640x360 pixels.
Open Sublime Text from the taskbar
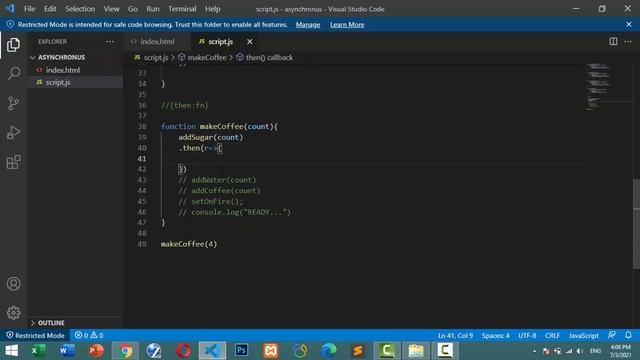click(358, 351)
